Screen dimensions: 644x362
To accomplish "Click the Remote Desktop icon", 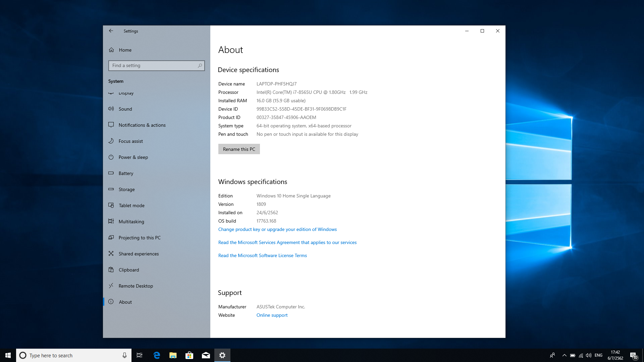I will pos(111,286).
